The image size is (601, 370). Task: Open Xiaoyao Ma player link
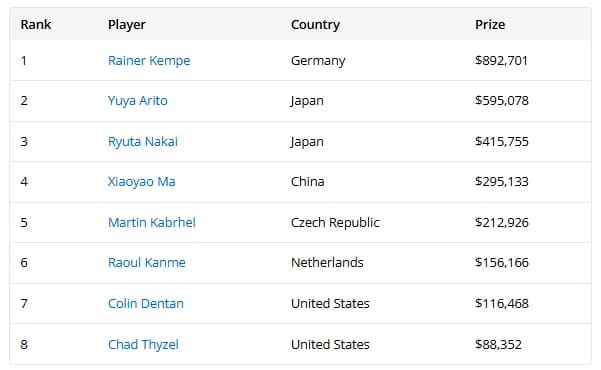coord(141,182)
